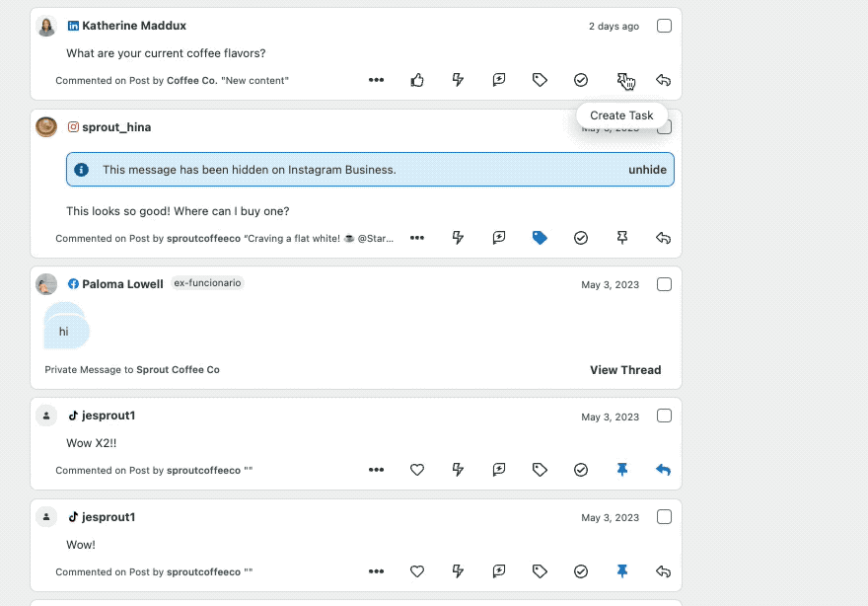This screenshot has height=606, width=868.
Task: Select the 'Wow X2!!' message checkbox
Action: (x=664, y=416)
